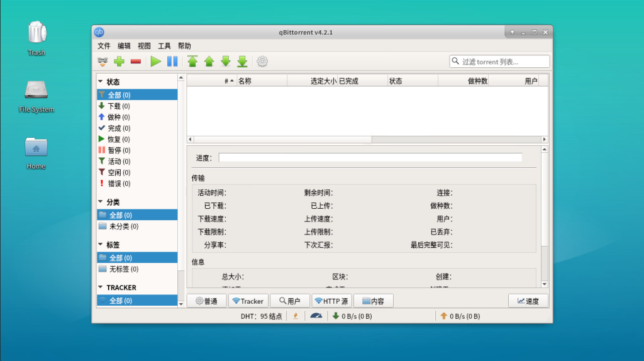Open the 文件 menu
The width and height of the screenshot is (644, 361).
pyautogui.click(x=104, y=46)
